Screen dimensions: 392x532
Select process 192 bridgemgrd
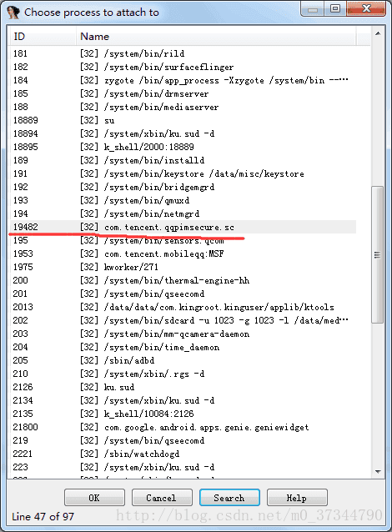(x=183, y=187)
